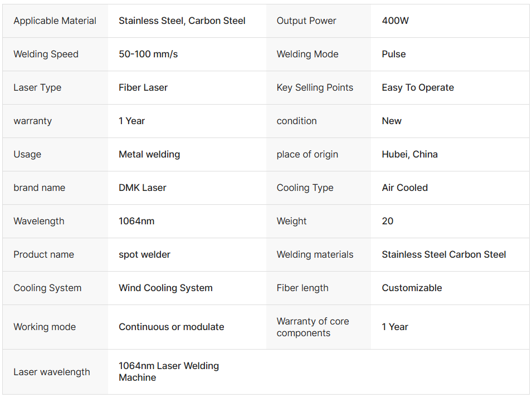This screenshot has width=532, height=398.
Task: Select the spot welder product name
Action: pyautogui.click(x=145, y=255)
